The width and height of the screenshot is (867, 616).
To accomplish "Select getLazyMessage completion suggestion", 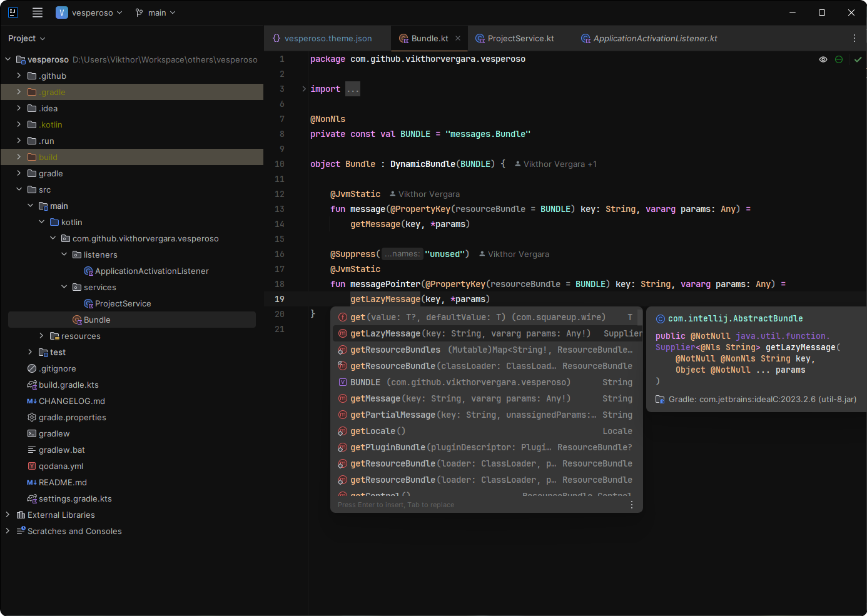I will pos(487,333).
